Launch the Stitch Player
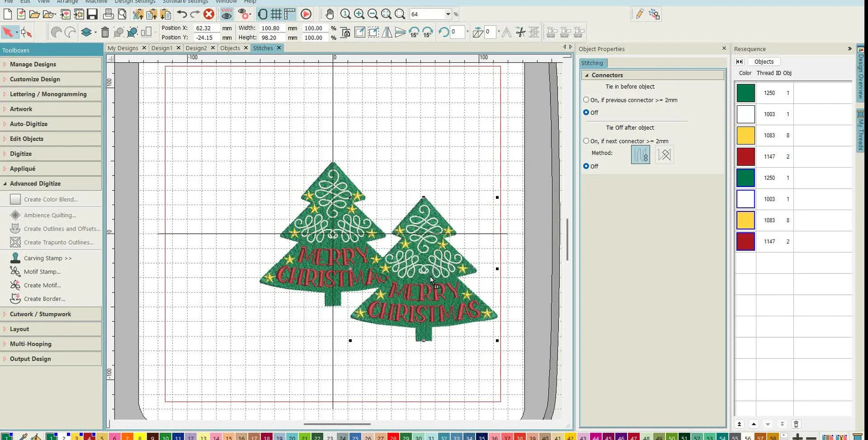 pos(306,14)
